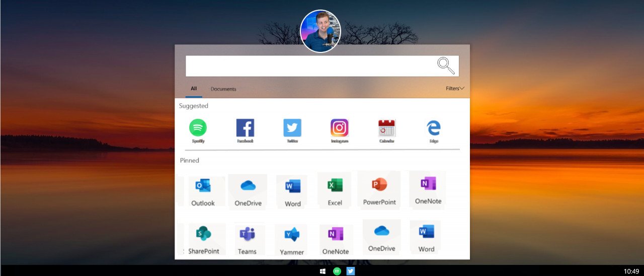This screenshot has width=644, height=276.
Task: Open Spotify from the taskbar
Action: coord(337,271)
